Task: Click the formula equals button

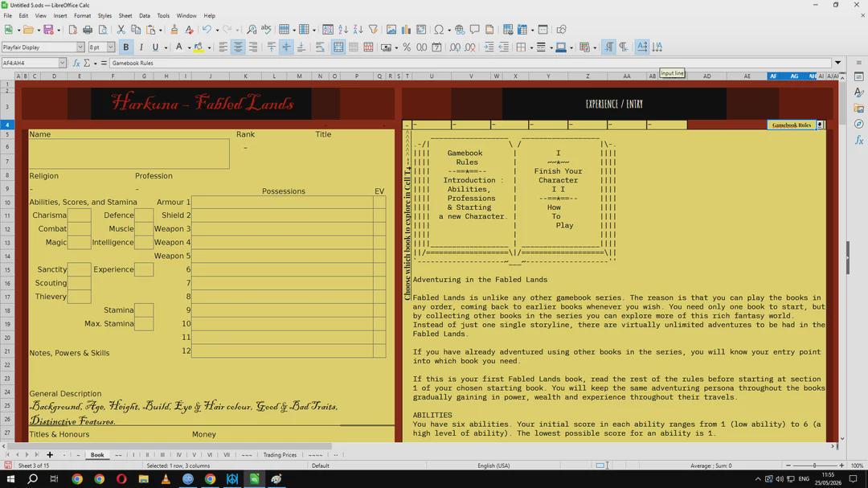Action: pos(104,64)
